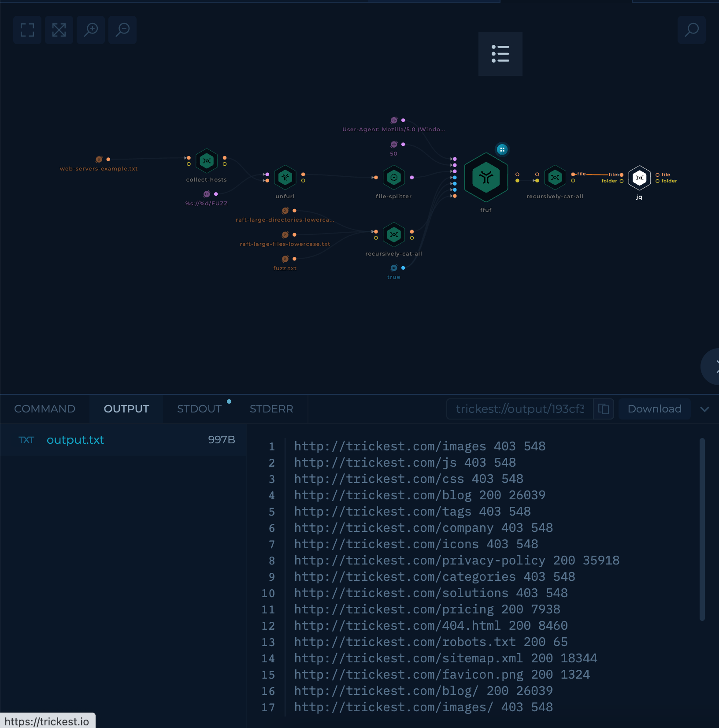Copy the trickest output path
This screenshot has width=719, height=728.
pyautogui.click(x=604, y=409)
